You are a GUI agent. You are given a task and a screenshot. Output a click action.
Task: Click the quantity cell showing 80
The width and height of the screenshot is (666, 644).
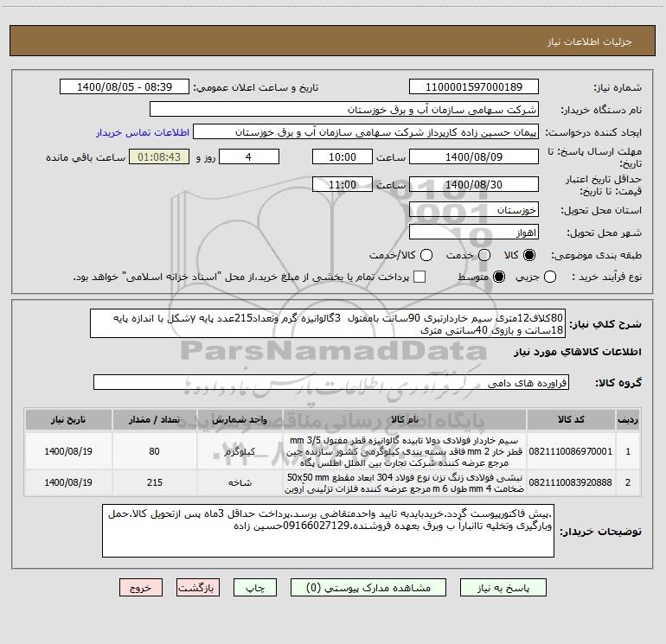point(154,451)
